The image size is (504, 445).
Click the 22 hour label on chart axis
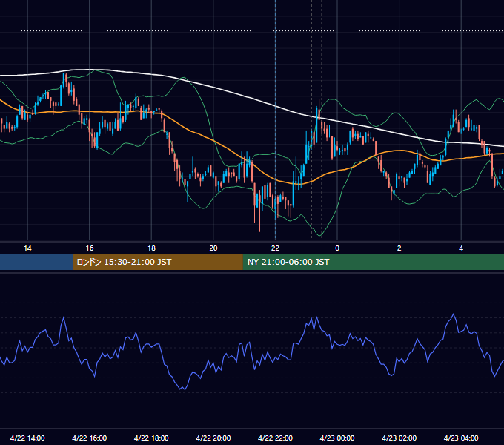coord(275,248)
